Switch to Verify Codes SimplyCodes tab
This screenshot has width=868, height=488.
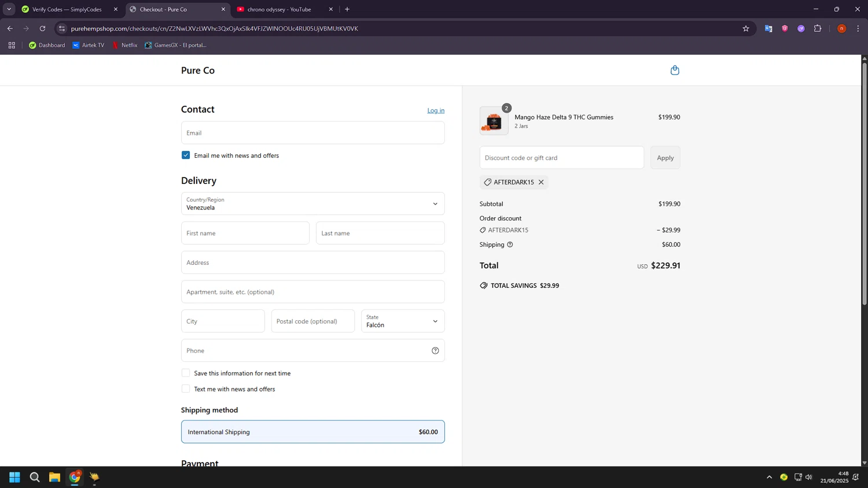click(x=67, y=9)
